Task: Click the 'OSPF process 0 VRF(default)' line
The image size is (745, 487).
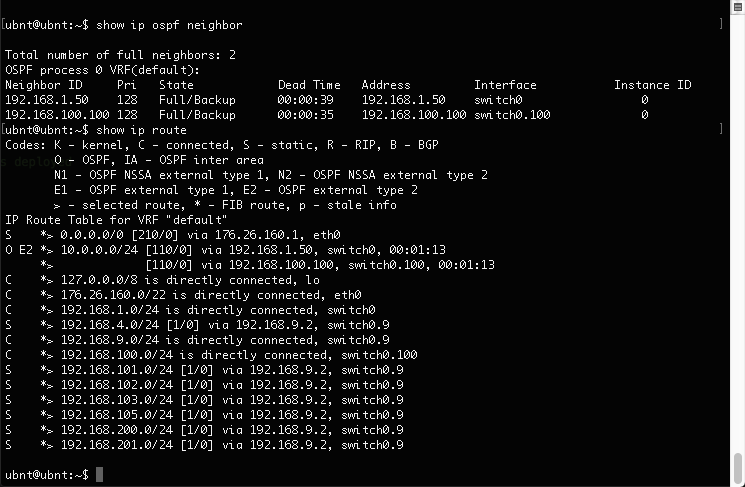Action: click(102, 70)
